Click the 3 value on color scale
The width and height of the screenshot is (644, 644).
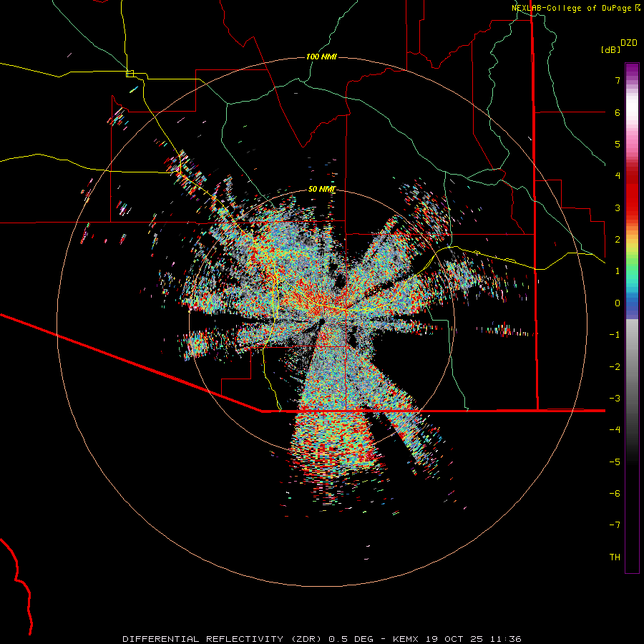pos(618,208)
